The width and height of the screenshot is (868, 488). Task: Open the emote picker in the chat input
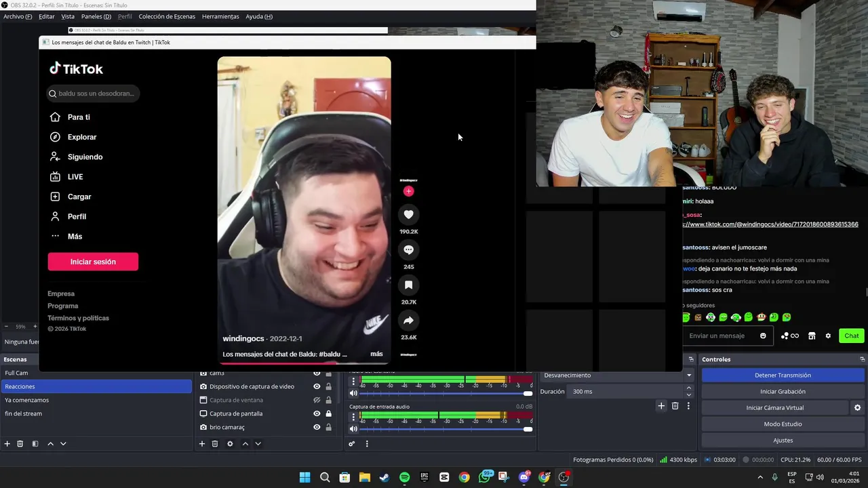763,335
